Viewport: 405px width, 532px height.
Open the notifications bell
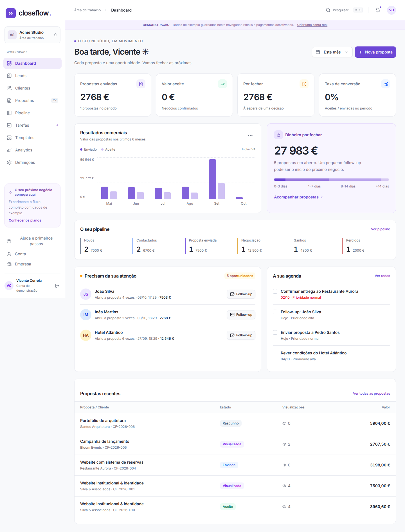[x=378, y=10]
